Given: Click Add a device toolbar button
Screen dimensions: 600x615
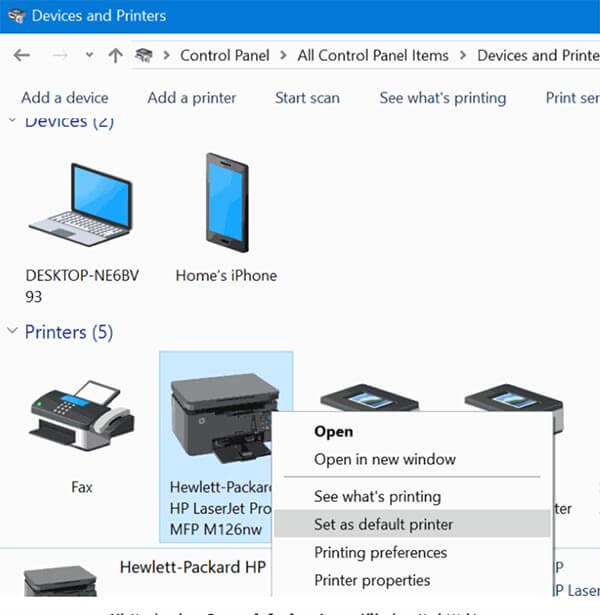Looking at the screenshot, I should pyautogui.click(x=65, y=98).
